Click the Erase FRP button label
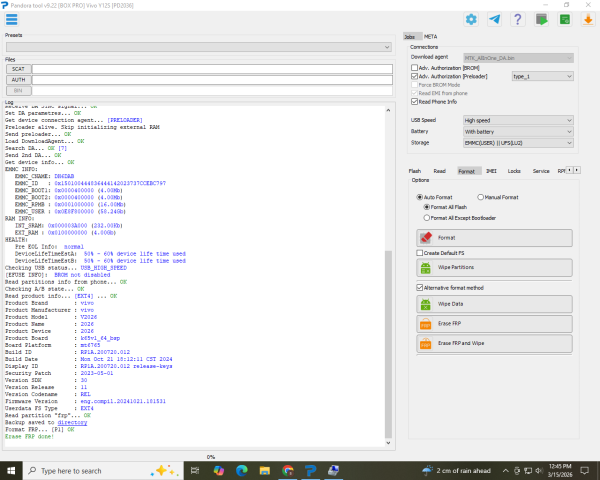 [x=449, y=323]
